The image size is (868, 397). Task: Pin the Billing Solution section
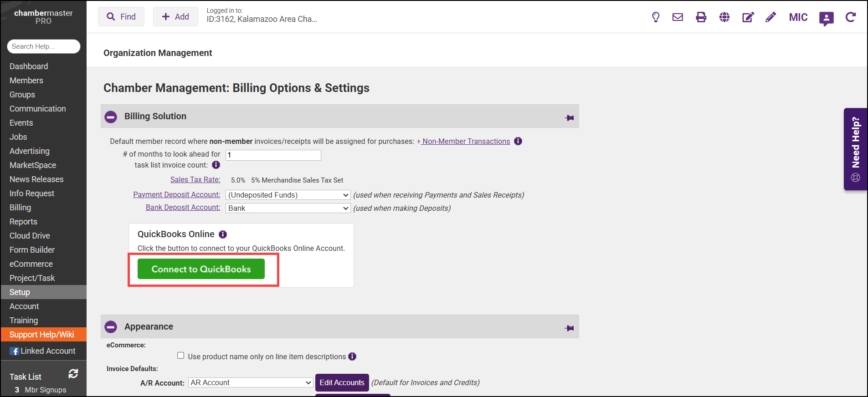click(x=569, y=118)
